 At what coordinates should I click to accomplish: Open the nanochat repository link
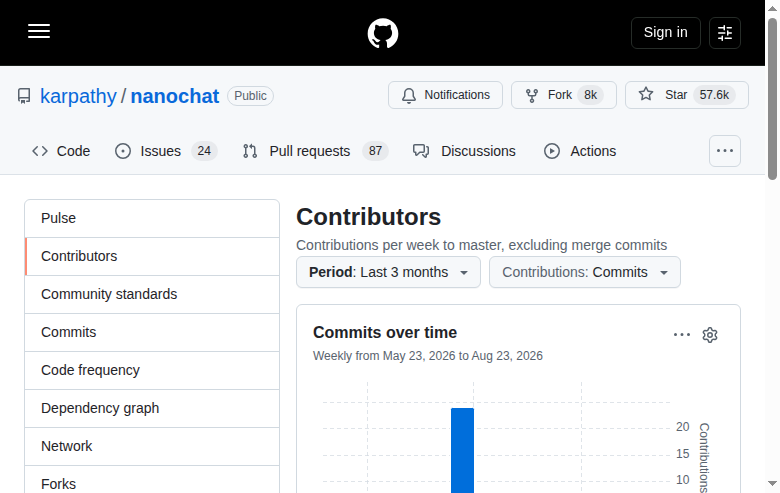tap(175, 96)
